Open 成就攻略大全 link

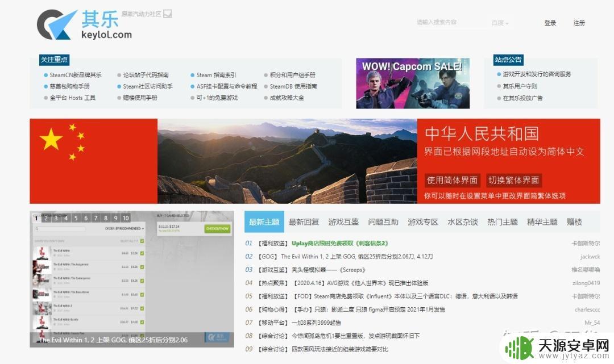(x=287, y=97)
